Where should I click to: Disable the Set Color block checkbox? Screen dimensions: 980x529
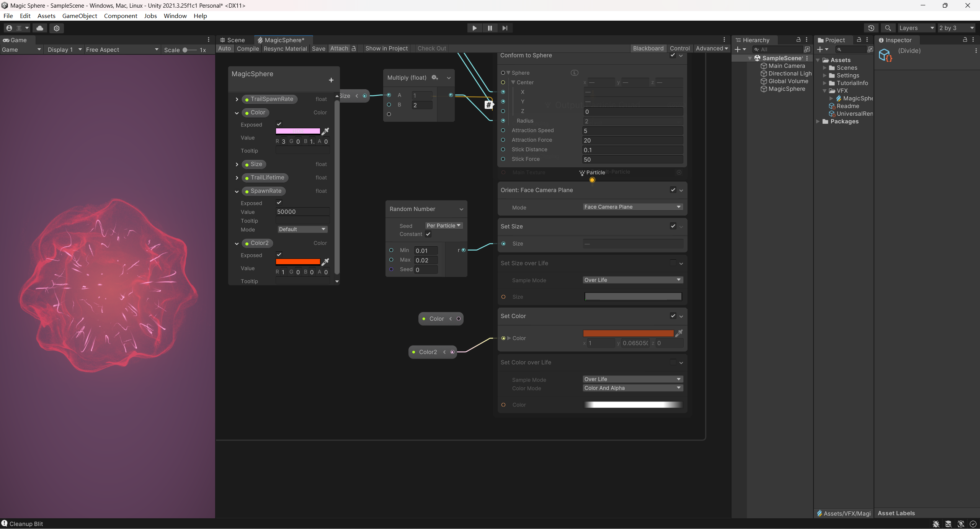pos(673,316)
